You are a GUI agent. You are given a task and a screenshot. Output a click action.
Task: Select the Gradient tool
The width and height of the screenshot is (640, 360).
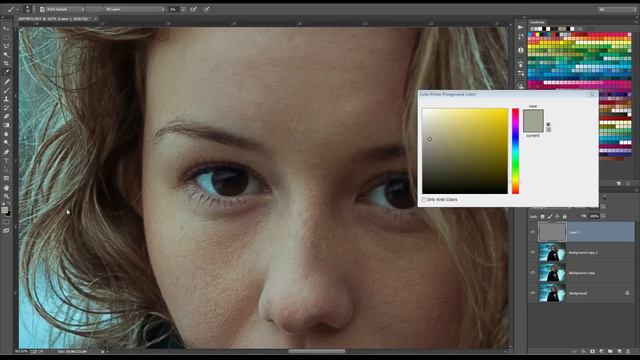[x=6, y=125]
